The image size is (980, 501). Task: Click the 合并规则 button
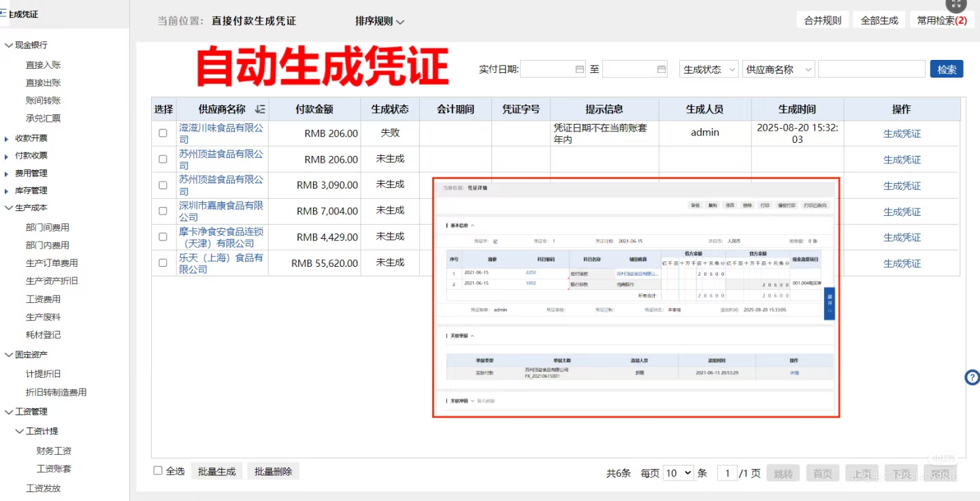pyautogui.click(x=823, y=20)
